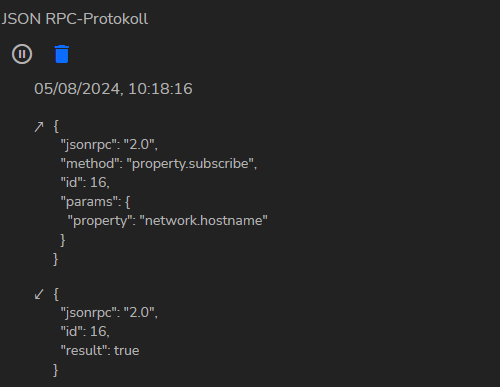Click the response's "id": 16 line
The image size is (500, 387).
85,332
